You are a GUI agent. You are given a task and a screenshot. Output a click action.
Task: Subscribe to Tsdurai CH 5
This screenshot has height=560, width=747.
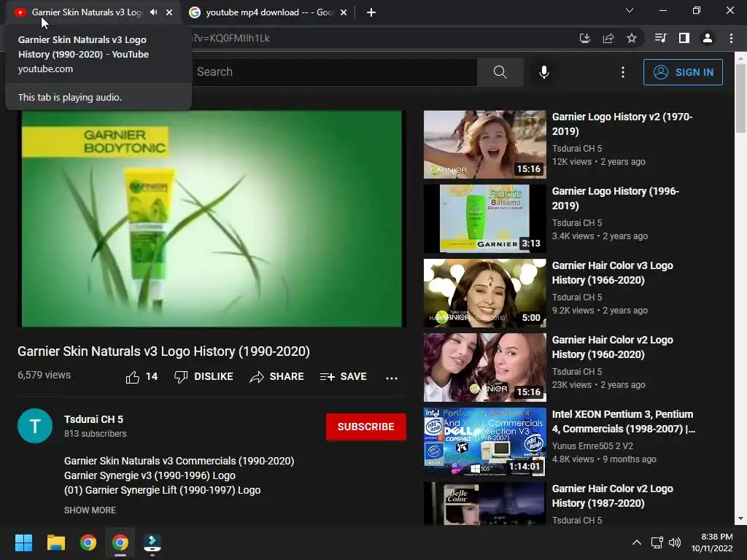click(366, 427)
